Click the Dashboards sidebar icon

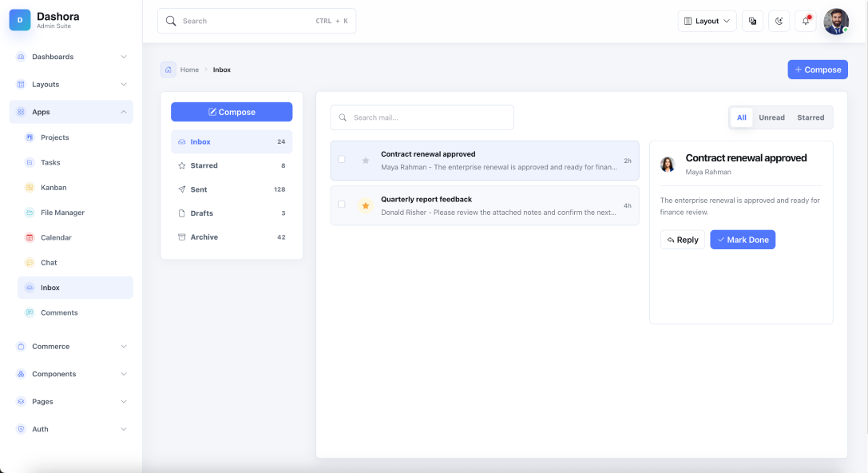(21, 57)
